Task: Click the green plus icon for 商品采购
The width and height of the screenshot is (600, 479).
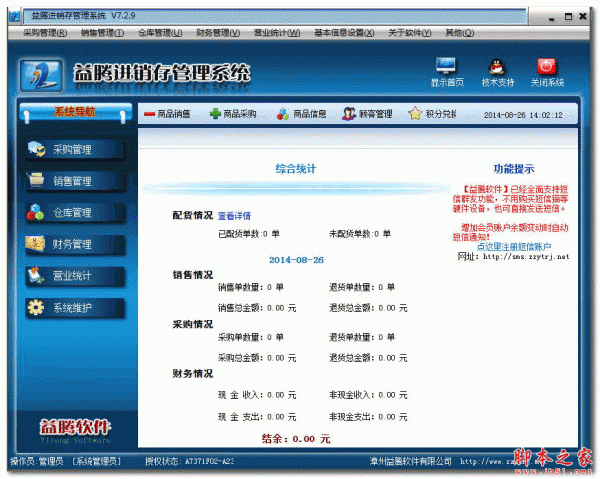Action: tap(215, 114)
